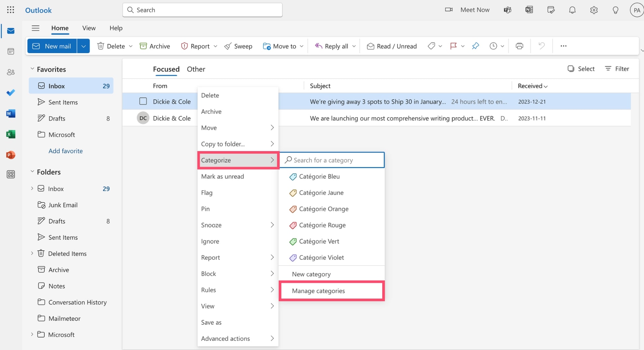Image resolution: width=644 pixels, height=350 pixels.
Task: Open the PA account avatar
Action: [x=637, y=10]
